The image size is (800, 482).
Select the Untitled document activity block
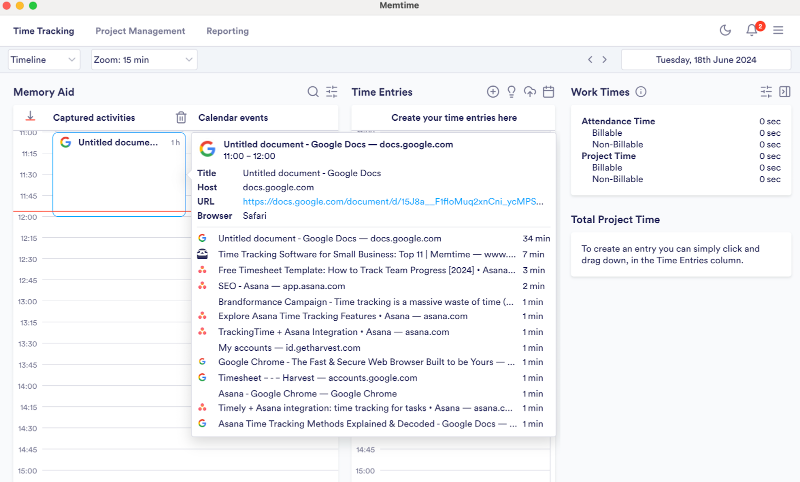(119, 174)
